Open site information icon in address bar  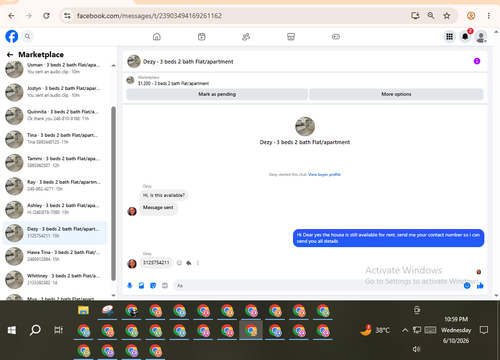pyautogui.click(x=67, y=16)
